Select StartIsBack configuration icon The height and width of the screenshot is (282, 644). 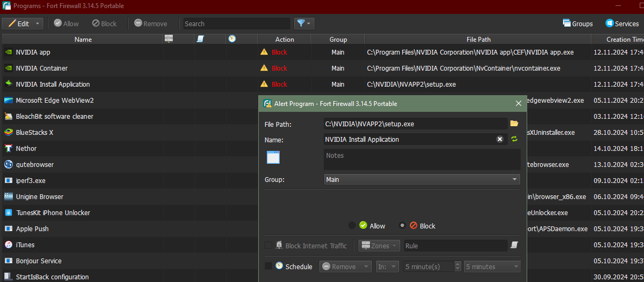tap(9, 277)
